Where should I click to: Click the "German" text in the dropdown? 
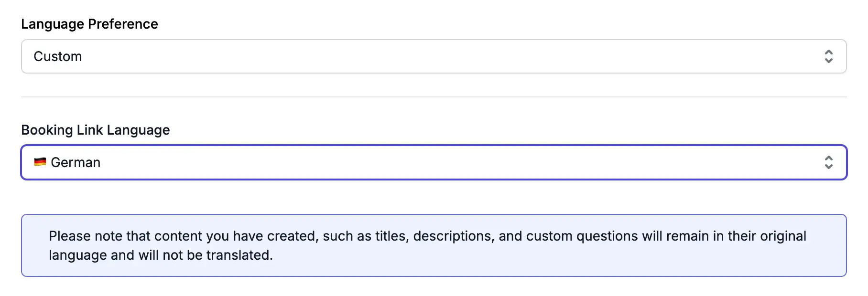click(x=76, y=162)
